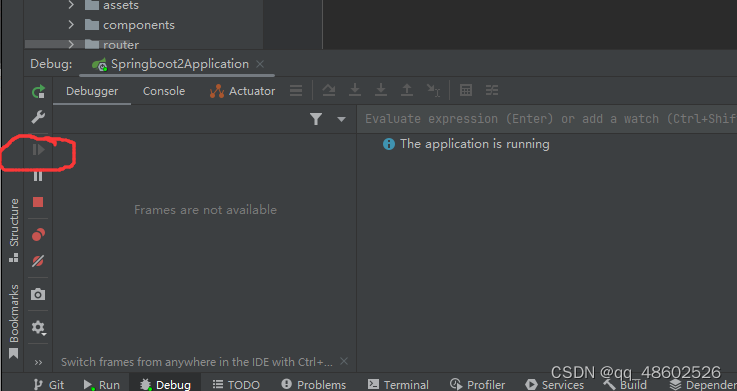Expand the router folder
737x391 pixels.
tap(71, 45)
